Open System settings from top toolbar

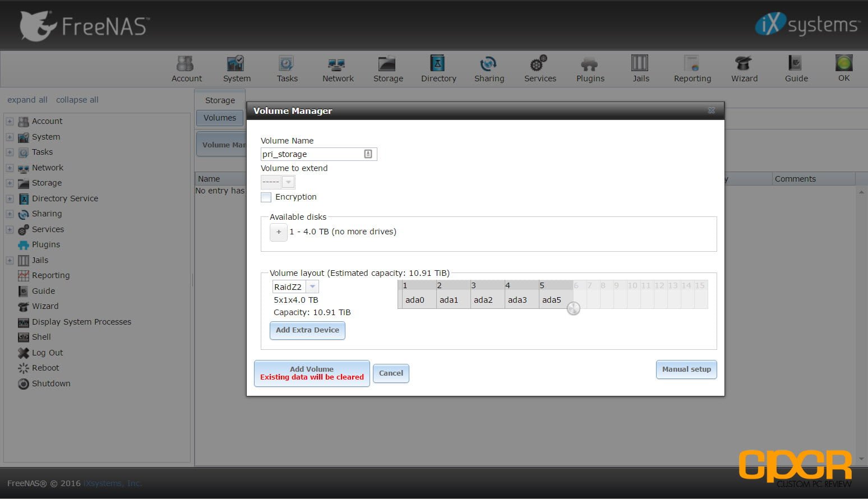[237, 69]
